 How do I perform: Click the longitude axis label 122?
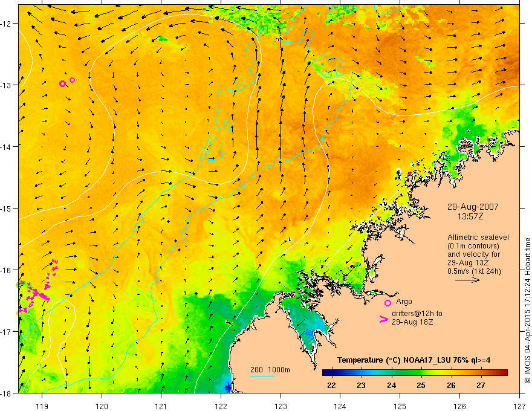point(221,406)
